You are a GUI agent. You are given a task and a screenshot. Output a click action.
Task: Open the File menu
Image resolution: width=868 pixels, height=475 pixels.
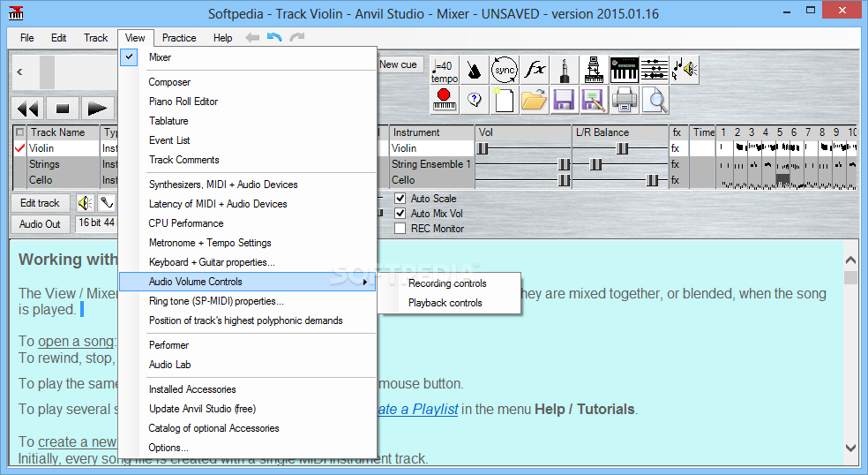[26, 38]
